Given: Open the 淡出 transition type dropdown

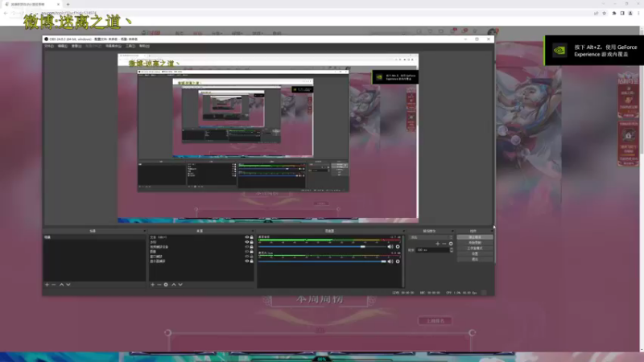Looking at the screenshot, I should pos(431,237).
